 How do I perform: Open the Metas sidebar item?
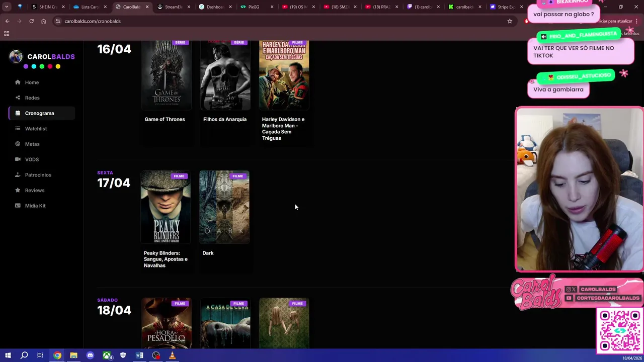point(42,144)
